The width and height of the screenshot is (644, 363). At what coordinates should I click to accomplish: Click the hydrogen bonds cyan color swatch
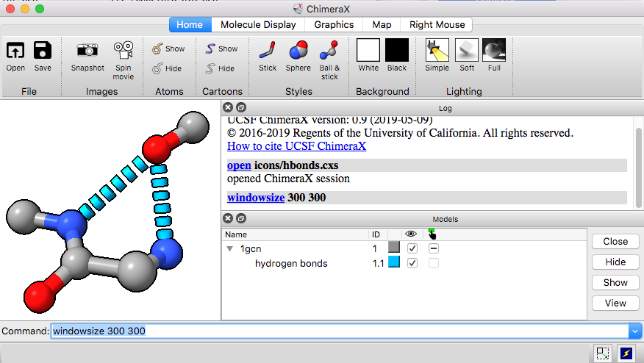[x=393, y=263]
